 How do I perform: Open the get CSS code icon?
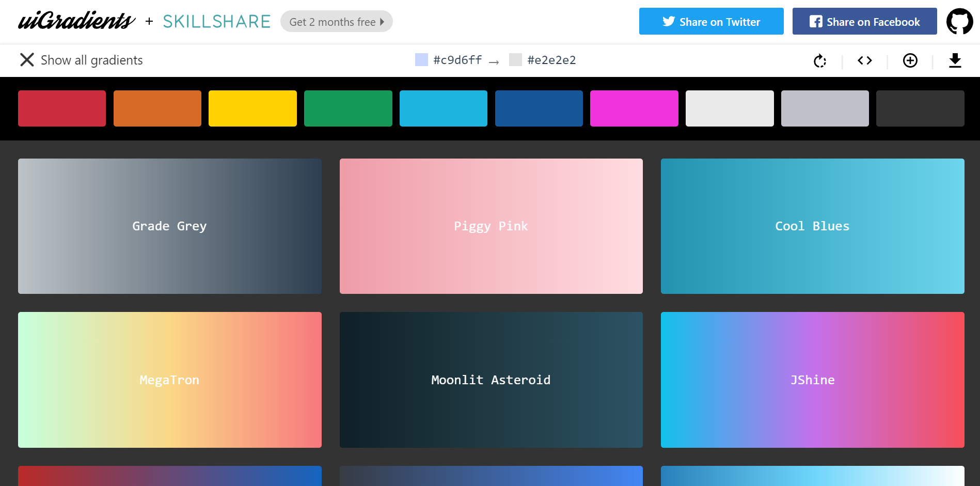point(864,61)
